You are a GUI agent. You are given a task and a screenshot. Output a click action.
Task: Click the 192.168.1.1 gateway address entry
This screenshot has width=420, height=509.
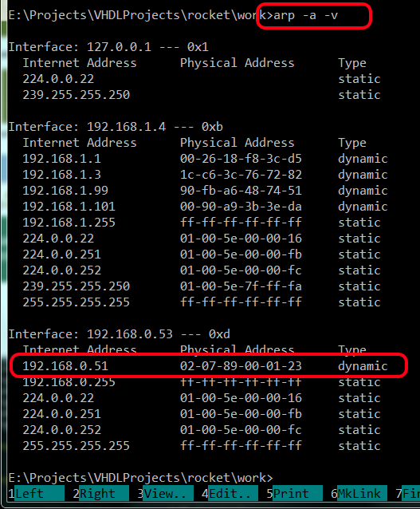click(x=61, y=159)
